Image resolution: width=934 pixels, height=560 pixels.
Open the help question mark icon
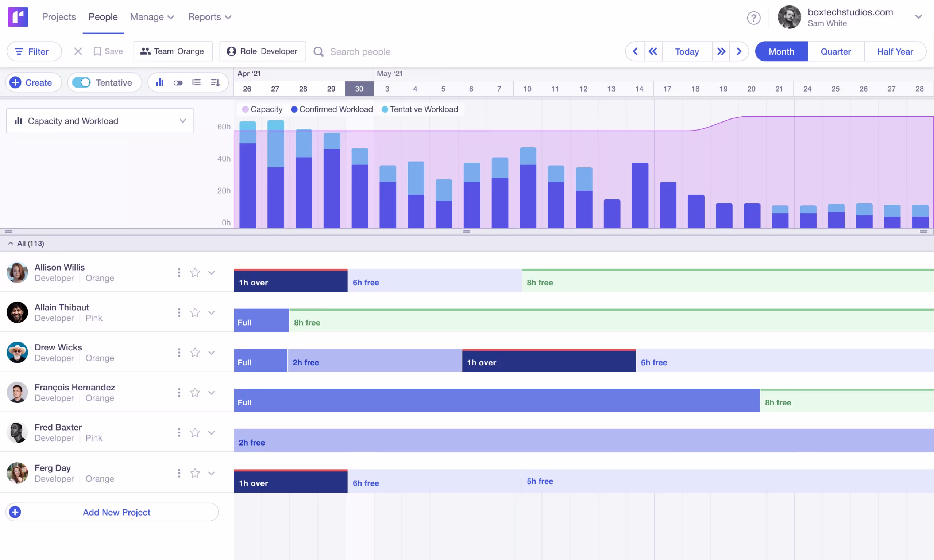(x=754, y=18)
